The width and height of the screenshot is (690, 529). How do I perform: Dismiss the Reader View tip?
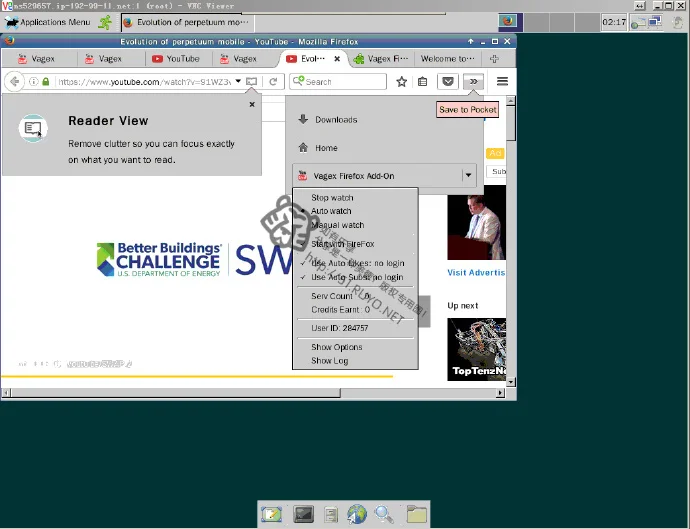click(x=252, y=104)
